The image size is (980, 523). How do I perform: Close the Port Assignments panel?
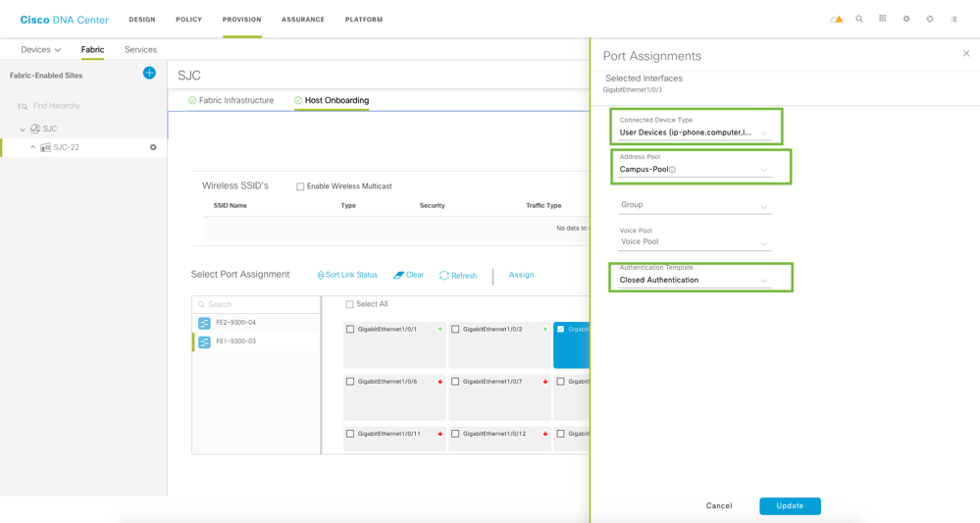coord(966,54)
